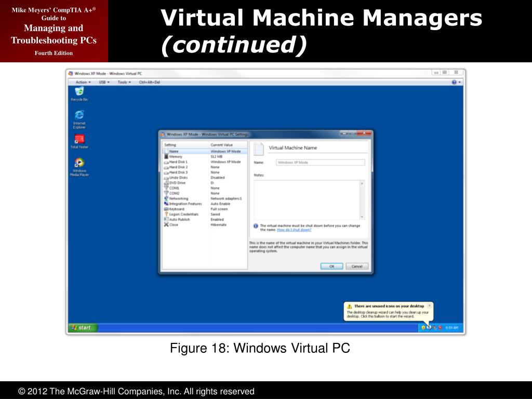Select the Hard Disk 1 icon
Image resolution: width=532 pixels, height=399 pixels.
tap(166, 162)
